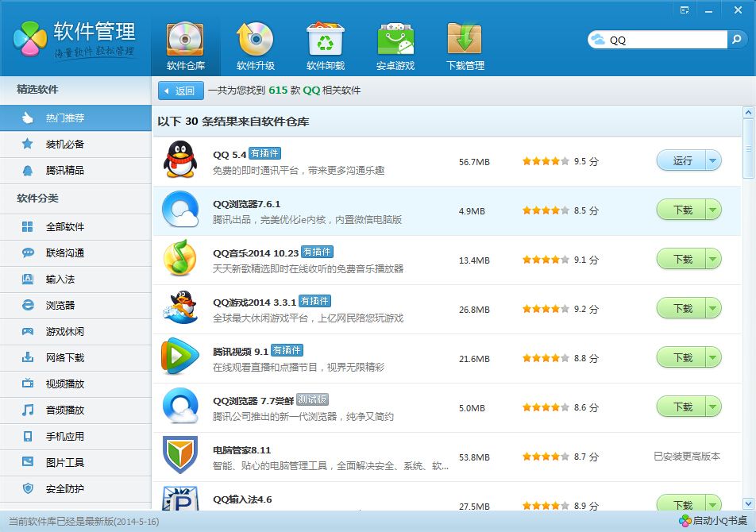Click the QQ浏览器7.6.1 cloud icon
This screenshot has width=756, height=532.
[x=180, y=210]
